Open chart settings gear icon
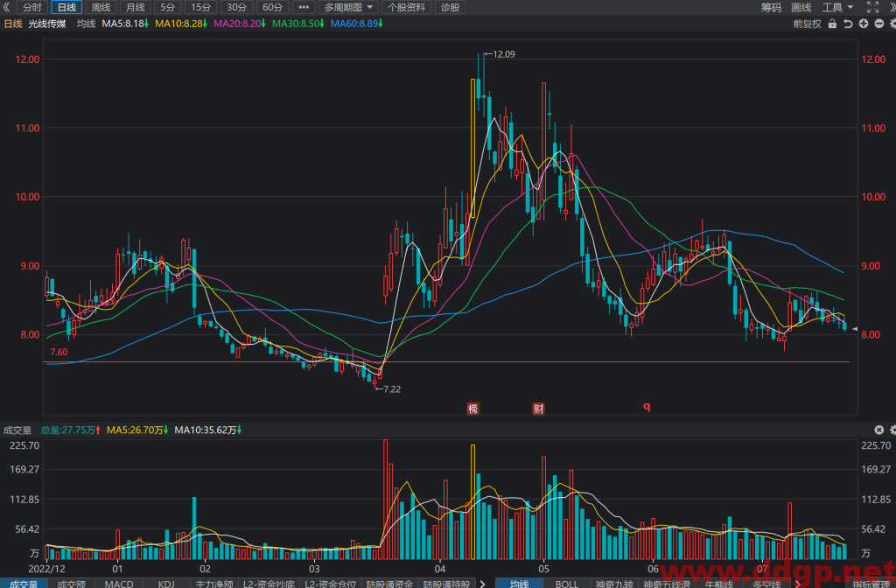This screenshot has height=588, width=896. (892, 24)
